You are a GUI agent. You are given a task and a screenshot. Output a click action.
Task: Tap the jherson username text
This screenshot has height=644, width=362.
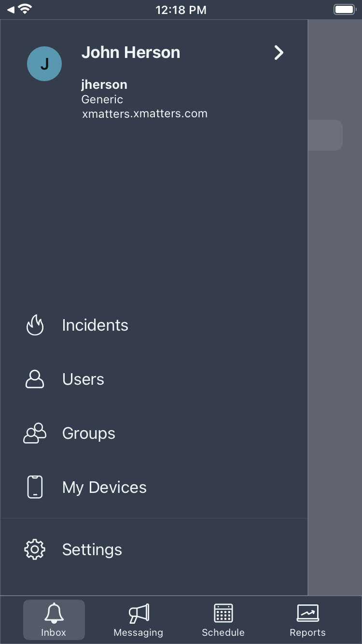coord(104,85)
